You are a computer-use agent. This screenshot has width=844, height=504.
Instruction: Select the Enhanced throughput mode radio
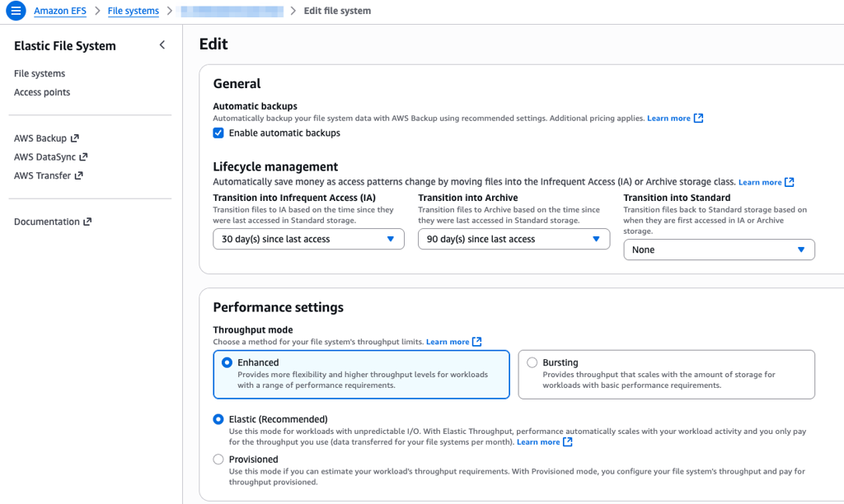coord(227,362)
